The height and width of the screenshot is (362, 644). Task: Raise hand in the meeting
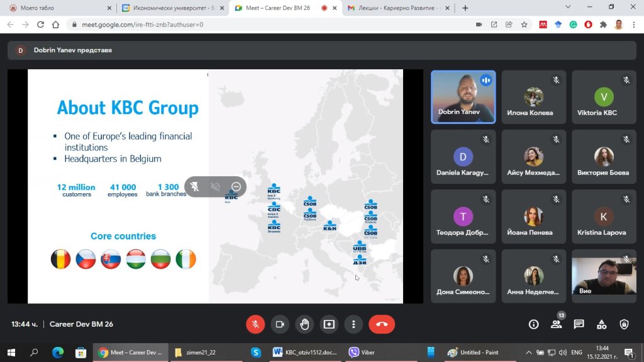pos(304,324)
